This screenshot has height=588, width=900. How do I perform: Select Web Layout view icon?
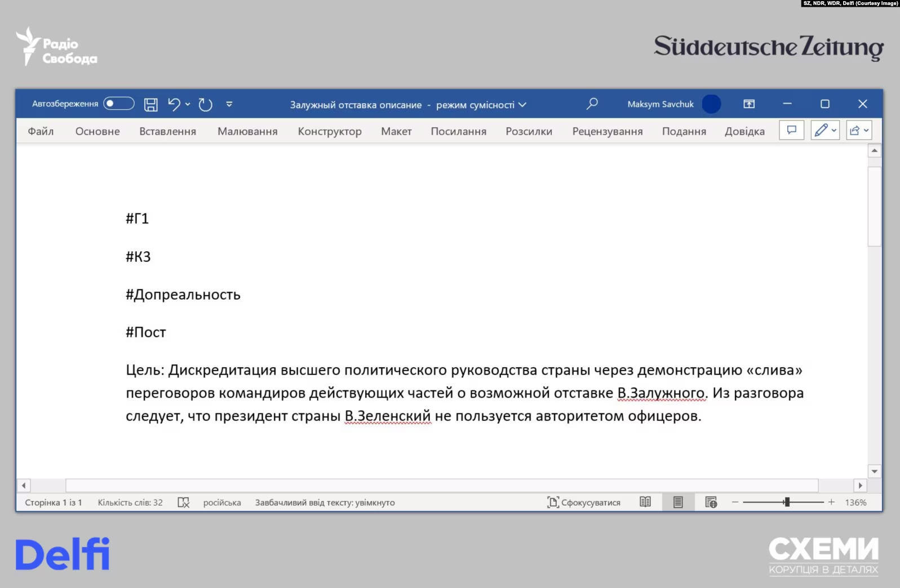(x=711, y=502)
